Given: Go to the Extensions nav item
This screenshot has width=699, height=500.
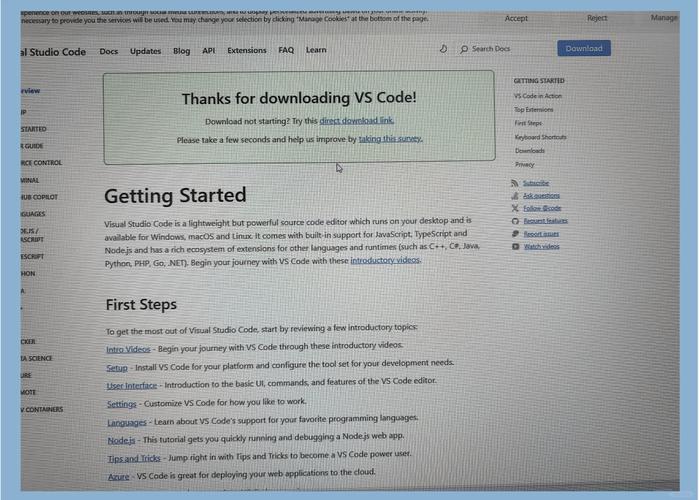Looking at the screenshot, I should (246, 50).
